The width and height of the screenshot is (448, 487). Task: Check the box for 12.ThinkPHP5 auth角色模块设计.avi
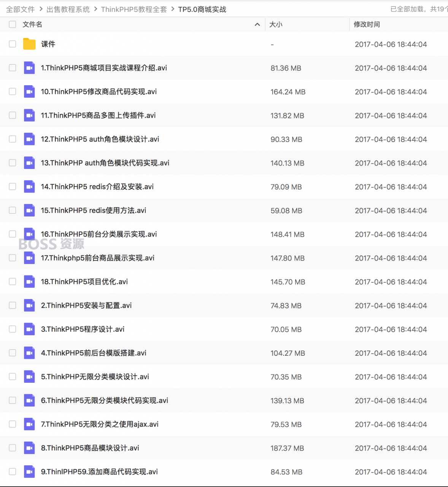point(13,139)
